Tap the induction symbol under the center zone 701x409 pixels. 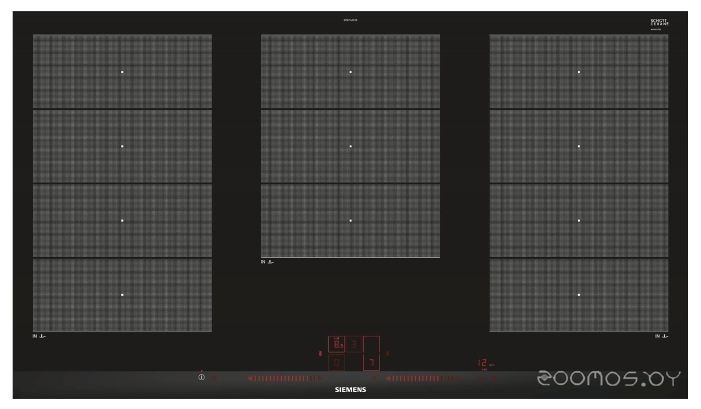267,262
